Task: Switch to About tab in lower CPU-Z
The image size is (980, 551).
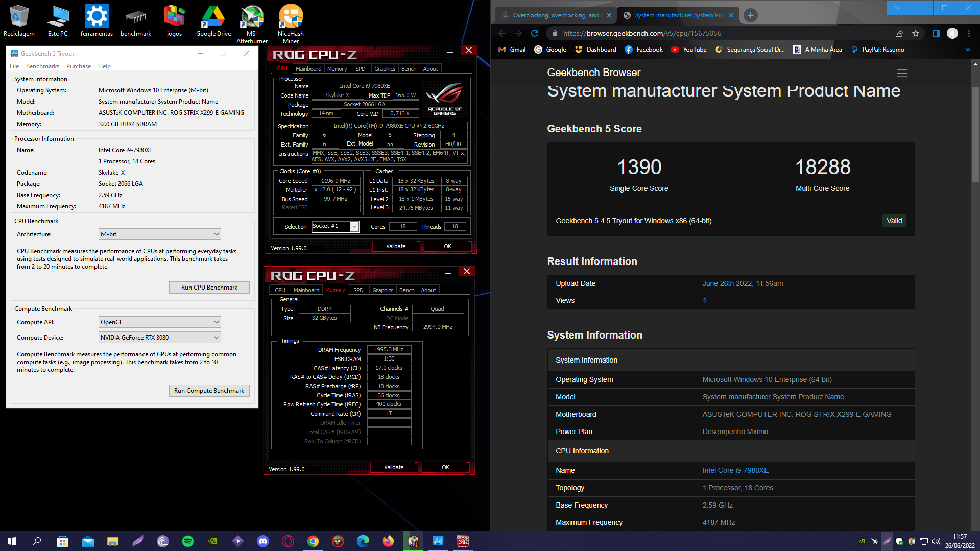Action: point(428,290)
